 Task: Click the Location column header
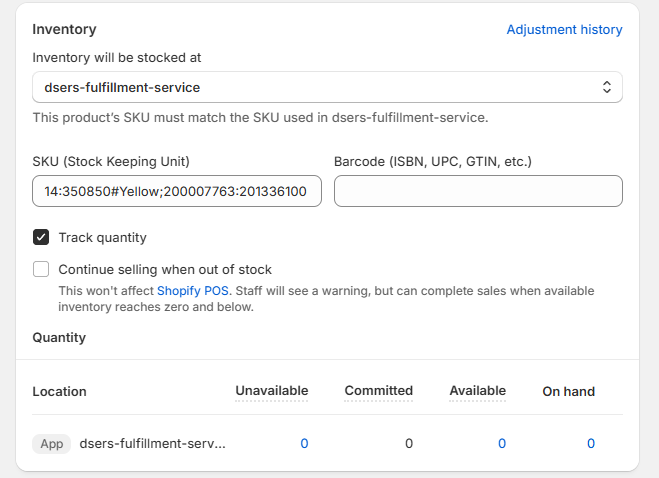coord(59,391)
